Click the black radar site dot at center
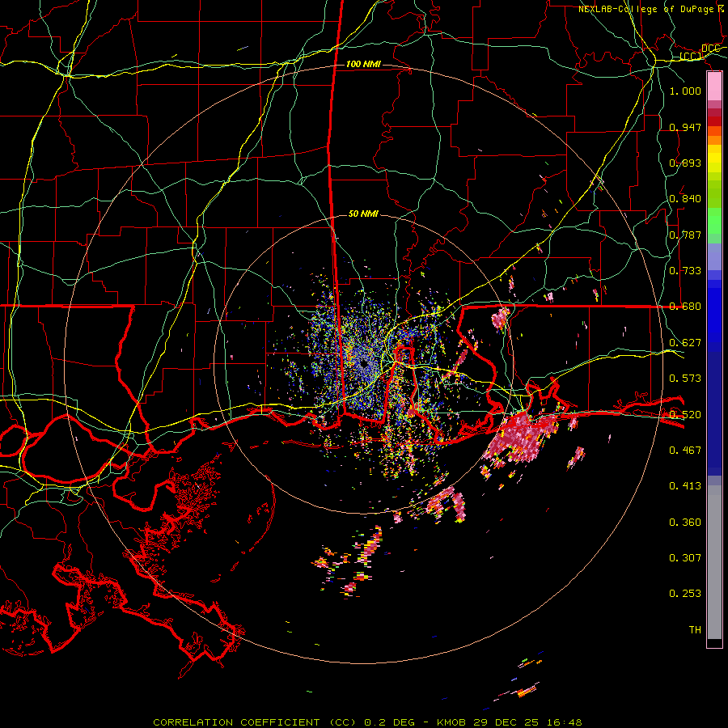Image resolution: width=728 pixels, height=728 pixels. 365,365
